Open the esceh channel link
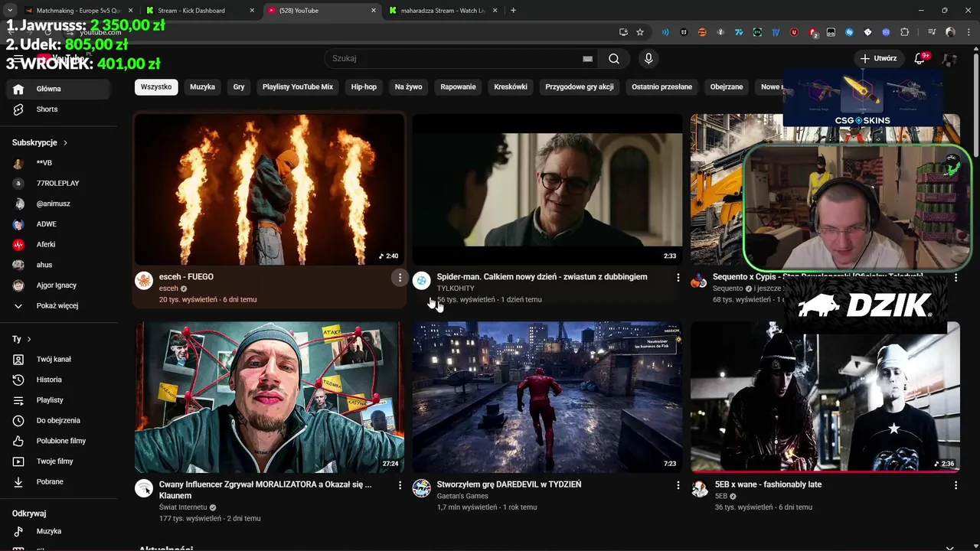The image size is (980, 551). tap(168, 289)
